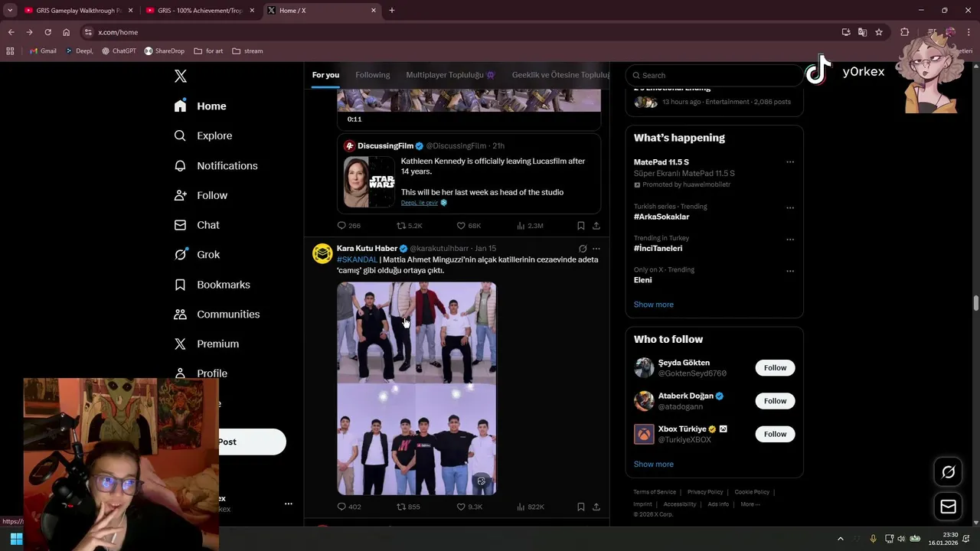Open Communities from the sidebar

click(217, 315)
